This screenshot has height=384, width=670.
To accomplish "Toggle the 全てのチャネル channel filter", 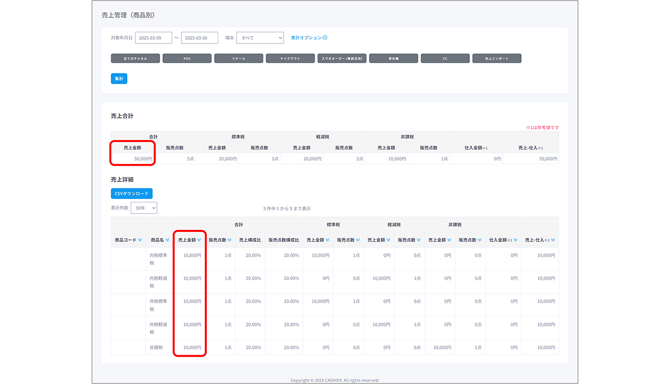I will [135, 59].
